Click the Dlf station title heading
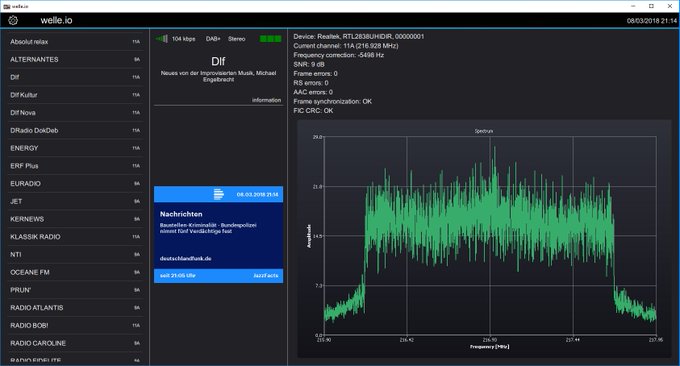This screenshot has height=366, width=680. (x=218, y=61)
